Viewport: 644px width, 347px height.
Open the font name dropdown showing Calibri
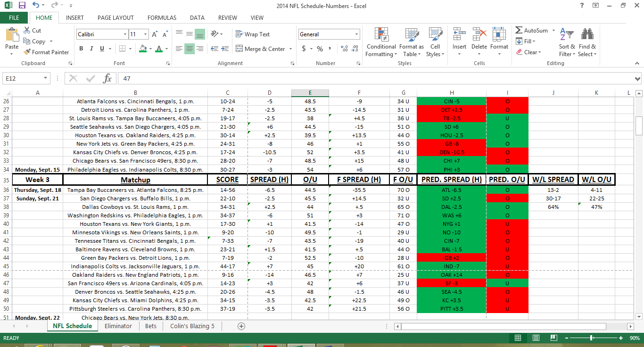pyautogui.click(x=125, y=34)
